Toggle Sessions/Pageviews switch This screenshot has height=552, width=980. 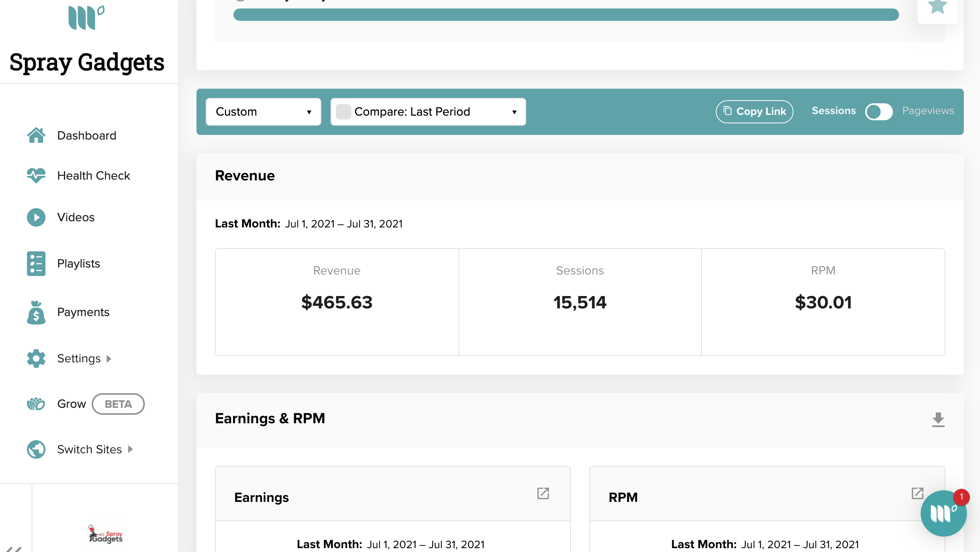[x=879, y=112]
